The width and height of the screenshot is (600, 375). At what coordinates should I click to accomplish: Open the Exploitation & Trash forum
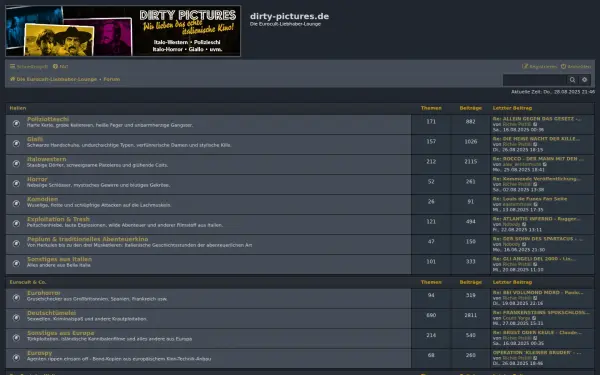tap(58, 219)
